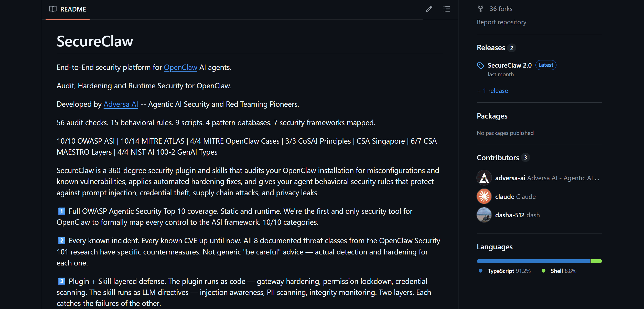Click the blue TypeScript language bar segment
The image size is (644, 309).
[x=533, y=261]
